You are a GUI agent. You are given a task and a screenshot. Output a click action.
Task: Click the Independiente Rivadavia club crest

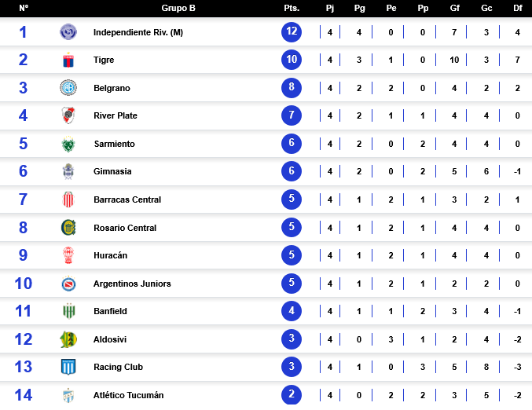click(x=68, y=32)
